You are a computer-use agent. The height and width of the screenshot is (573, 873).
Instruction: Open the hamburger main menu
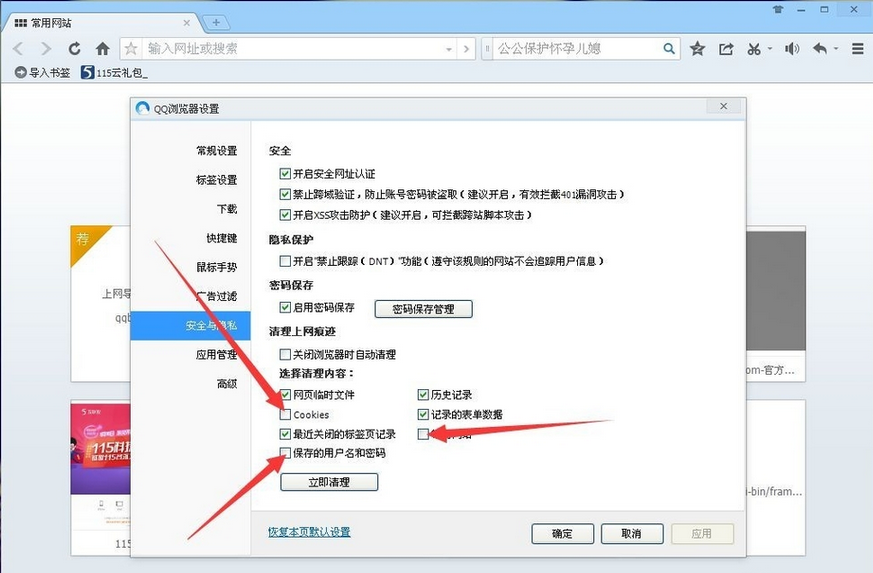click(857, 48)
